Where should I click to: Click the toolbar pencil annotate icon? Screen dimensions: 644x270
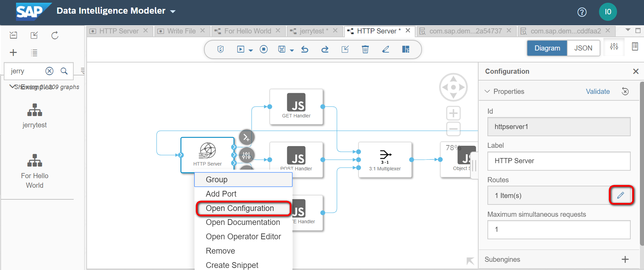point(385,49)
